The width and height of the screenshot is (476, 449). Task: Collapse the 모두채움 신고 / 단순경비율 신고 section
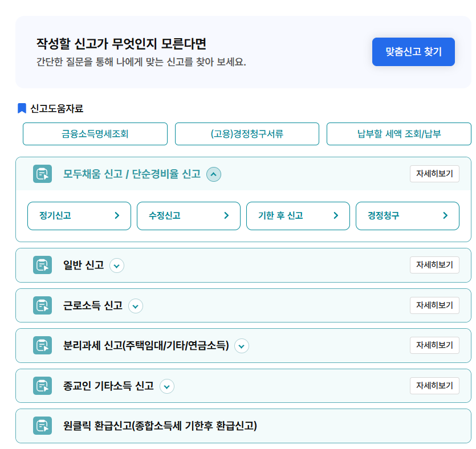pos(214,174)
